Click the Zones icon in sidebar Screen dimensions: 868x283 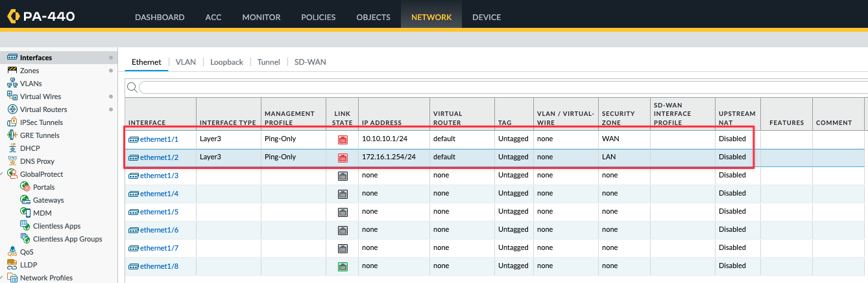coord(12,70)
